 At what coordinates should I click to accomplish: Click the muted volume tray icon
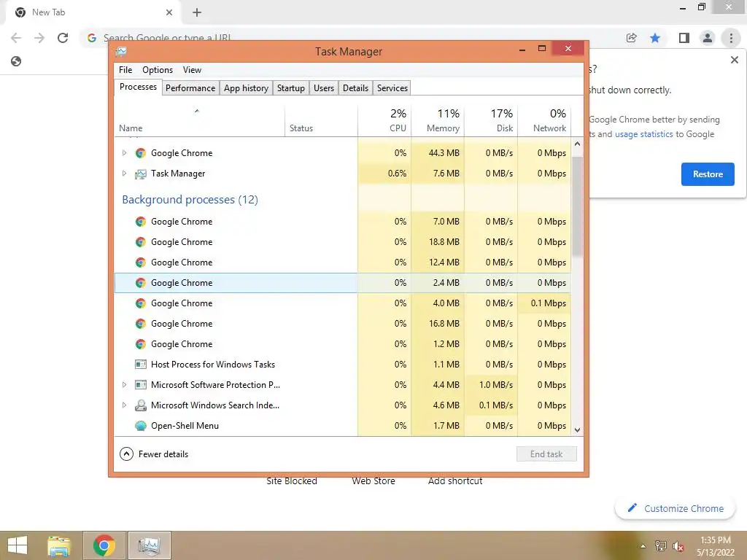pos(678,546)
